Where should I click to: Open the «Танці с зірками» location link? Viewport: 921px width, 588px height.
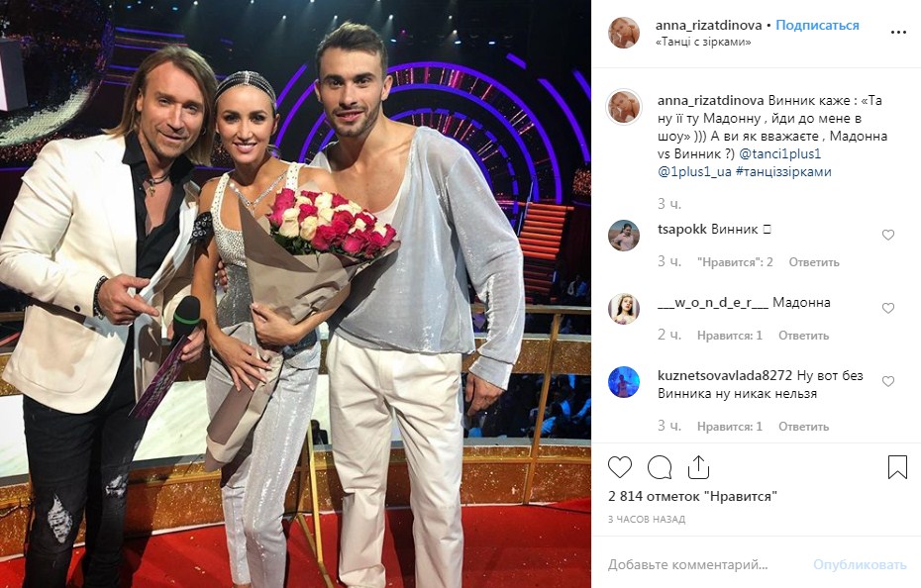[703, 42]
